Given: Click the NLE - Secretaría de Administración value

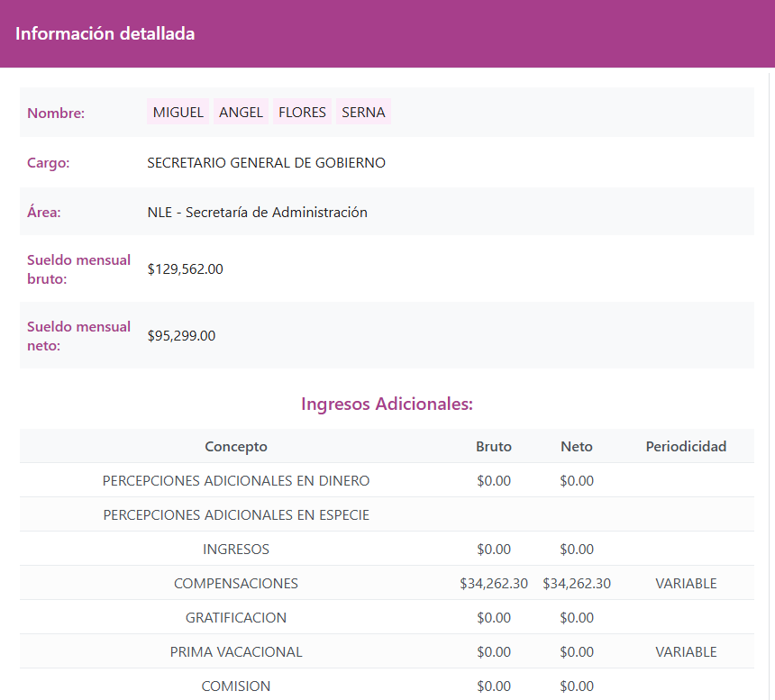Looking at the screenshot, I should tap(257, 213).
